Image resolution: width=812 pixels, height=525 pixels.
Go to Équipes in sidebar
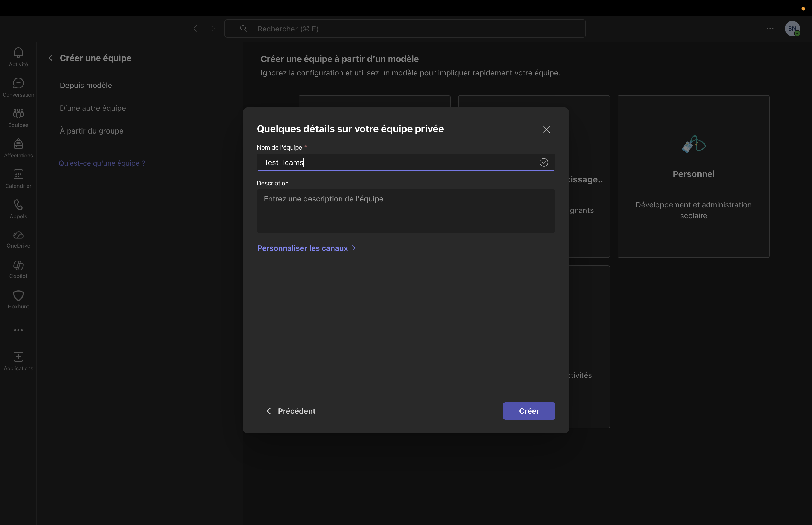[18, 118]
